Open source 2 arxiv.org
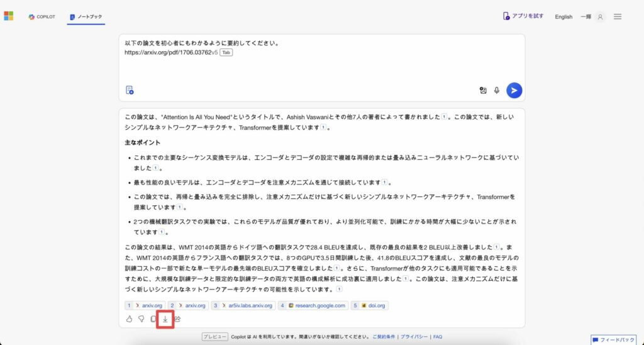Viewport: 644px width, 345px height. [x=189, y=305]
